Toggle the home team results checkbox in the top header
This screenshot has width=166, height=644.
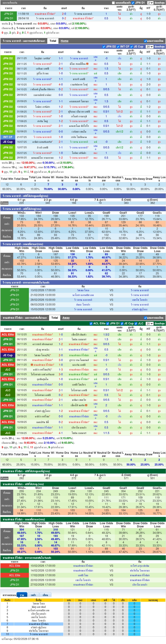click(113, 3)
